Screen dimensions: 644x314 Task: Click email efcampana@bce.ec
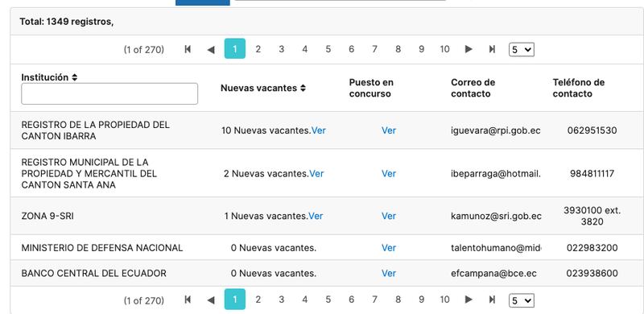click(x=493, y=273)
